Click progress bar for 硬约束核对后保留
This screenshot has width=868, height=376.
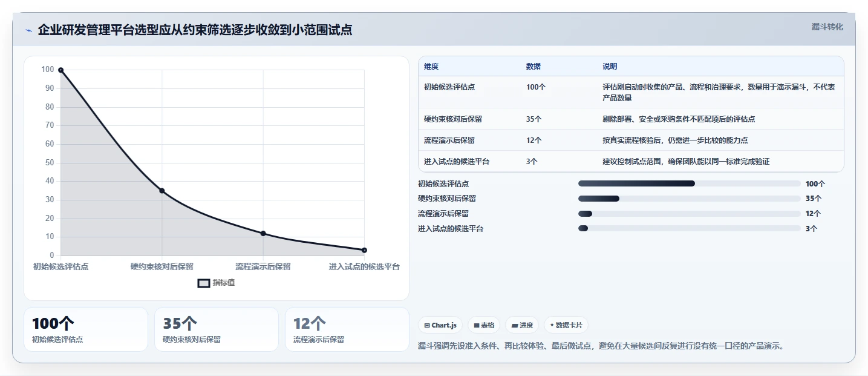(x=690, y=199)
